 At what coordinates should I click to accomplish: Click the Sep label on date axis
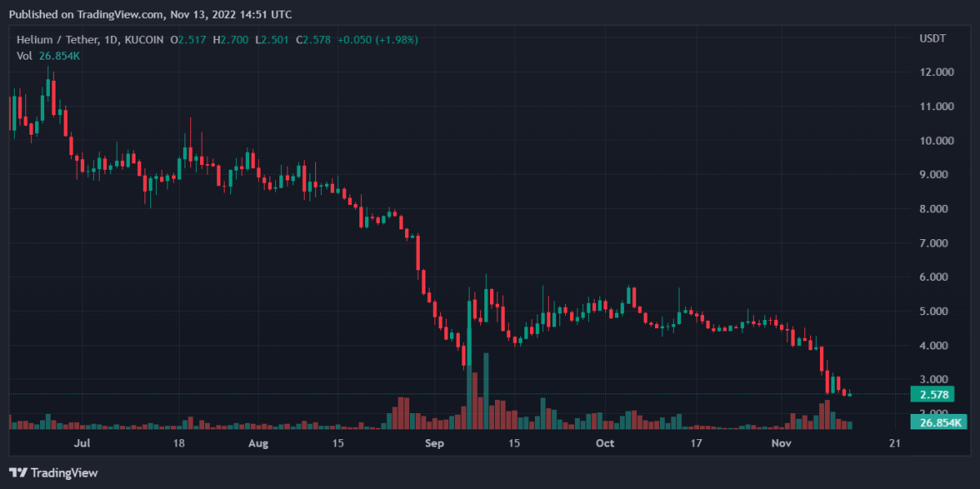pos(434,443)
